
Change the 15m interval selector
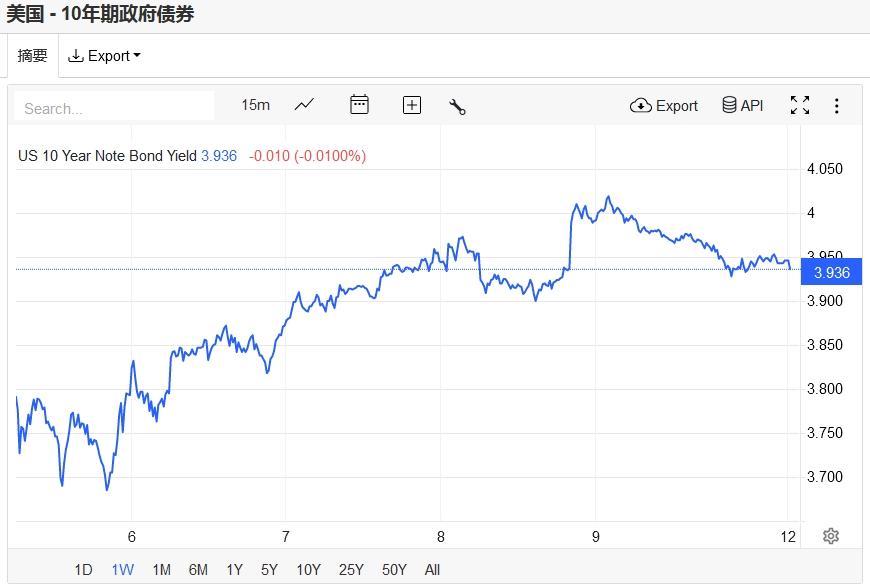[x=255, y=105]
